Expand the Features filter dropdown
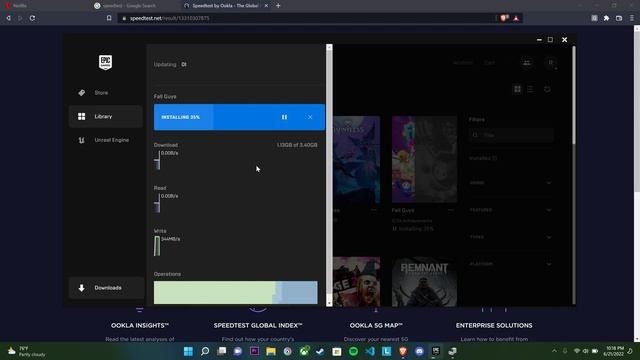 510,210
